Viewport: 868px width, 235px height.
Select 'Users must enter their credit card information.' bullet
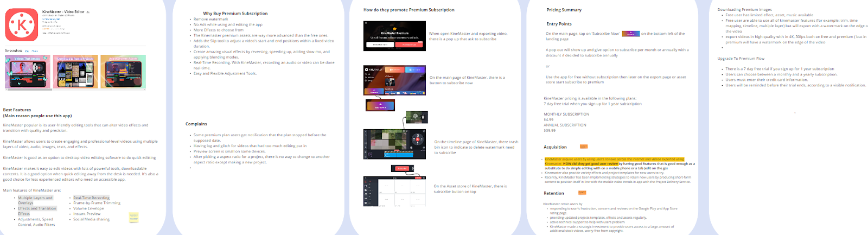767,80
